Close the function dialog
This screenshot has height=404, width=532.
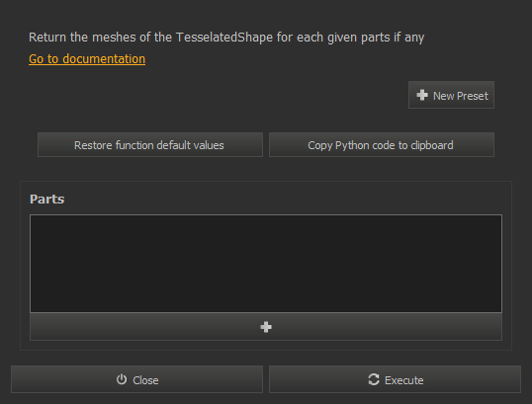(136, 379)
